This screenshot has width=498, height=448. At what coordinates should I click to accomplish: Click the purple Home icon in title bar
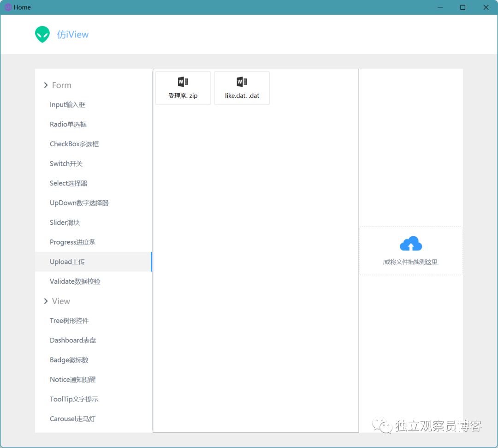(6, 7)
